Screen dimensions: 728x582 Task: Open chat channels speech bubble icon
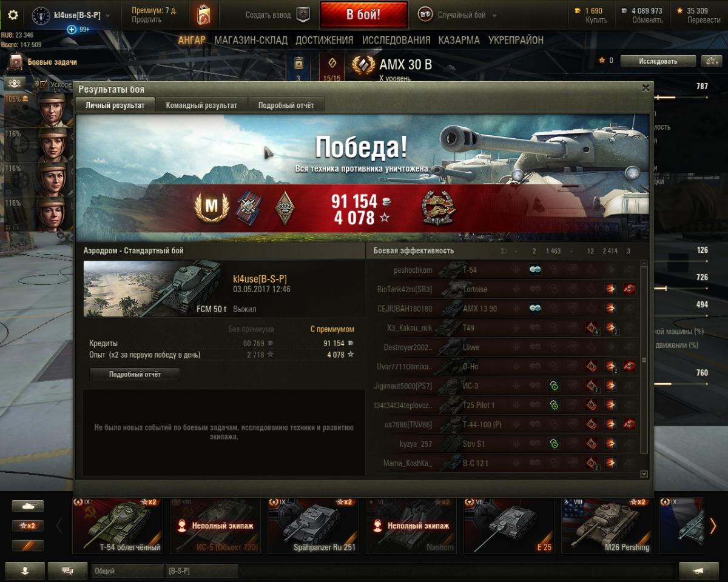tap(67, 570)
